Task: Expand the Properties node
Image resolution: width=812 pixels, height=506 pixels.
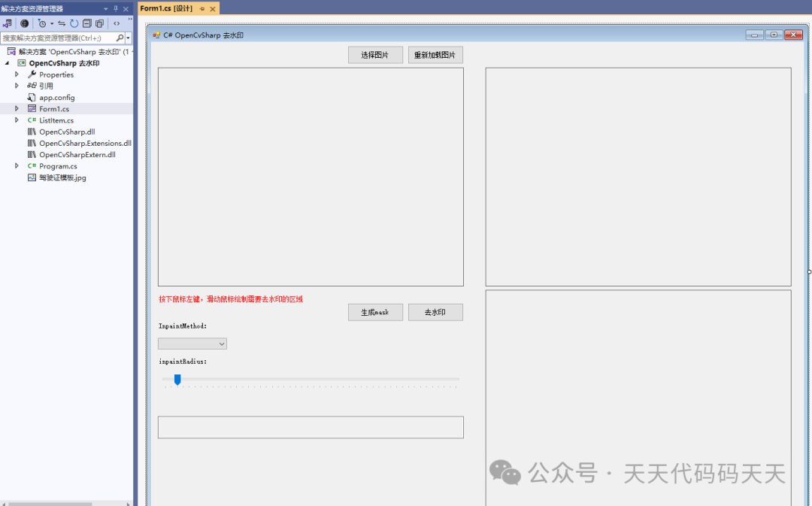Action: (17, 74)
